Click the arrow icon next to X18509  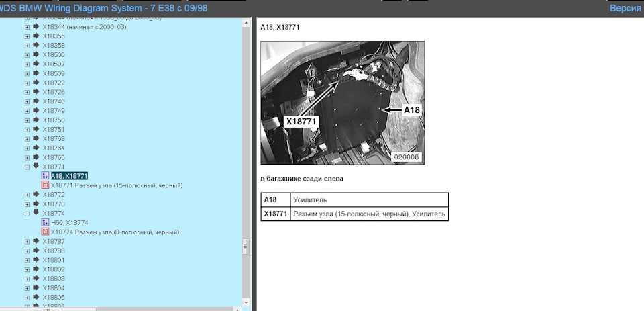point(36,73)
